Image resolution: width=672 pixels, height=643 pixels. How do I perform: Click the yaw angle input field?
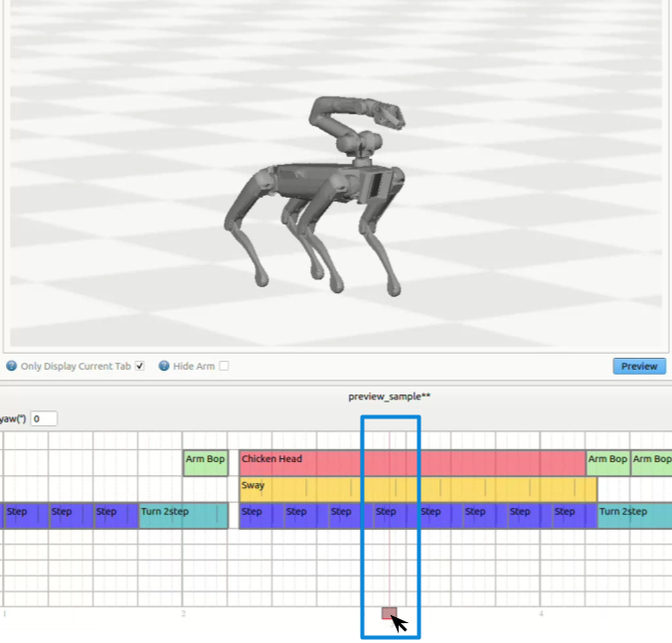44,418
